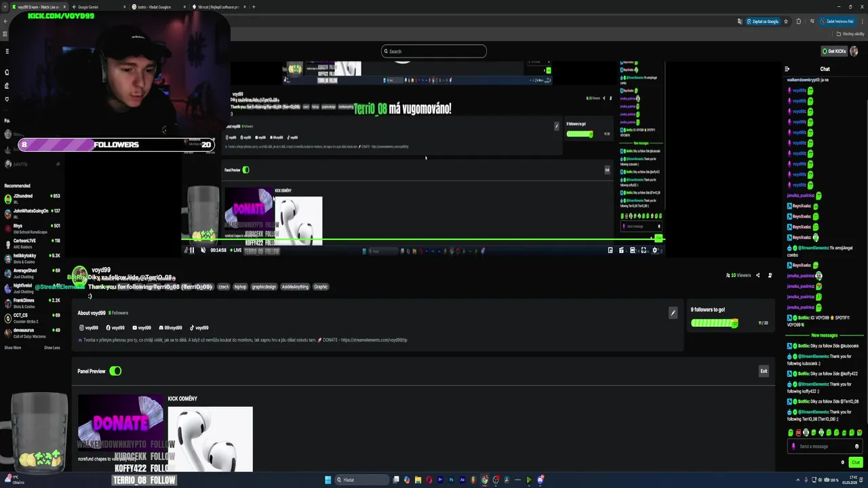Select the graphicdesign stream tag
Screen dimensions: 868x488
coord(264,287)
